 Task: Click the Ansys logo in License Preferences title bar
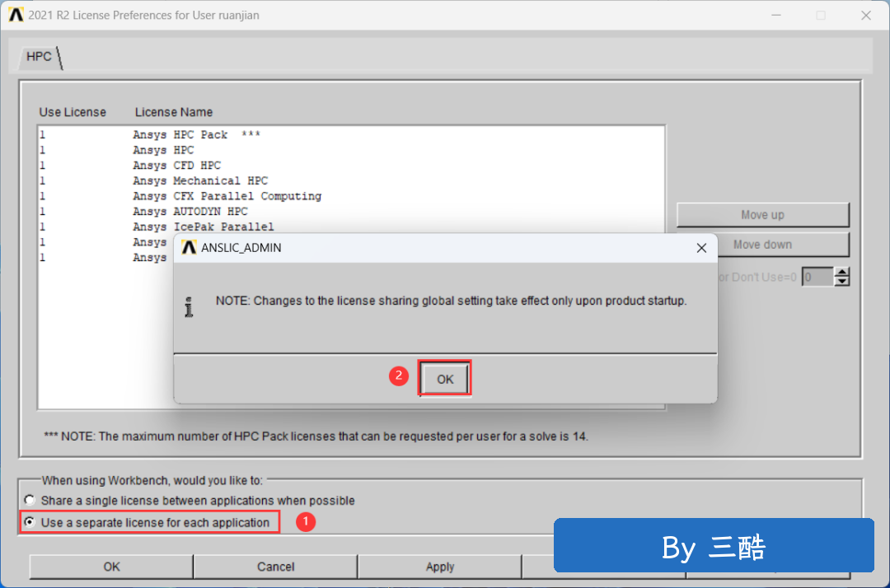pos(16,15)
